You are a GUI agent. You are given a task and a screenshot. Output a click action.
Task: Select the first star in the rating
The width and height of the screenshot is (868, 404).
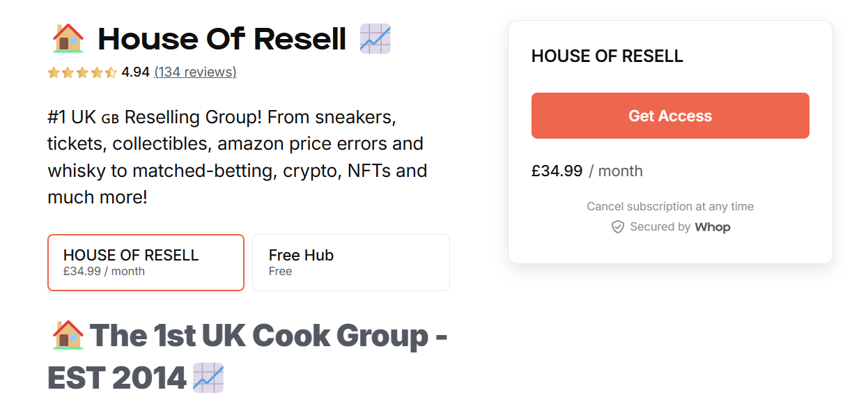click(x=52, y=72)
